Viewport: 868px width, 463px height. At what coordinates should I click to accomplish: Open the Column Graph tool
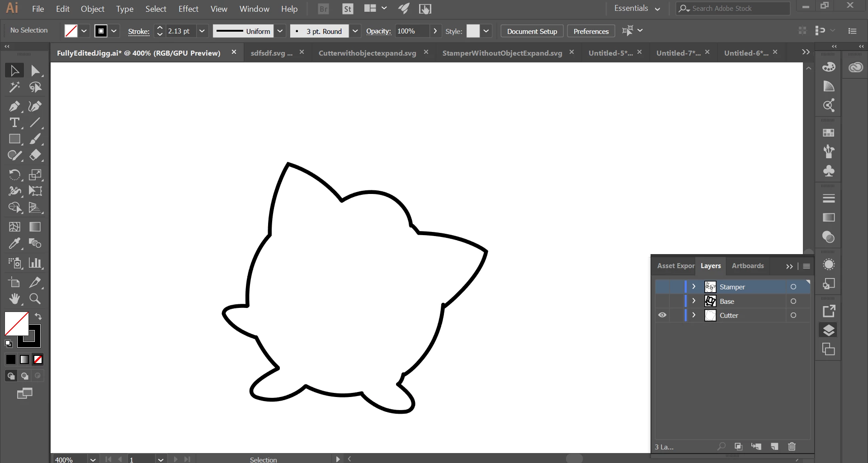[35, 263]
